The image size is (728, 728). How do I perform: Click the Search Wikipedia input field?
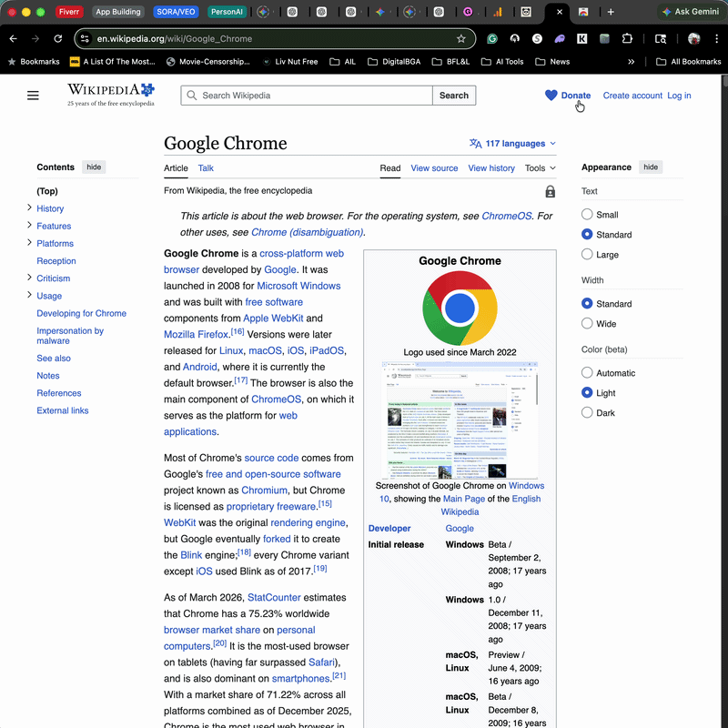tap(307, 96)
